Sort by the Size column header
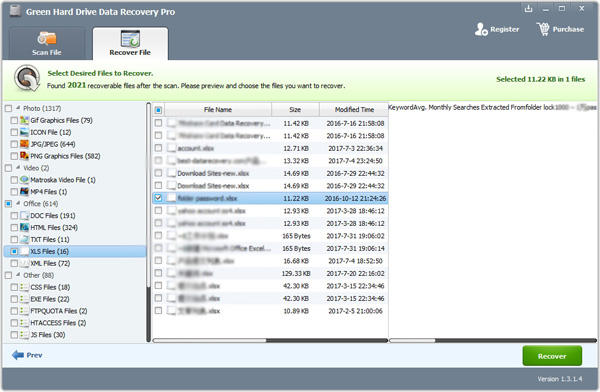The width and height of the screenshot is (600, 392). click(295, 110)
